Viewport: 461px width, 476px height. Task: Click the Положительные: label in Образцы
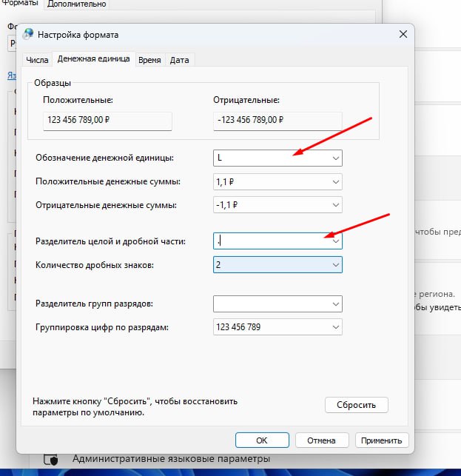tap(78, 100)
